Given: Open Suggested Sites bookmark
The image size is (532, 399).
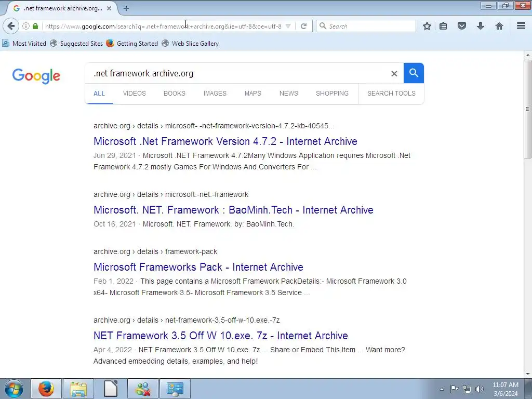Looking at the screenshot, I should click(76, 44).
